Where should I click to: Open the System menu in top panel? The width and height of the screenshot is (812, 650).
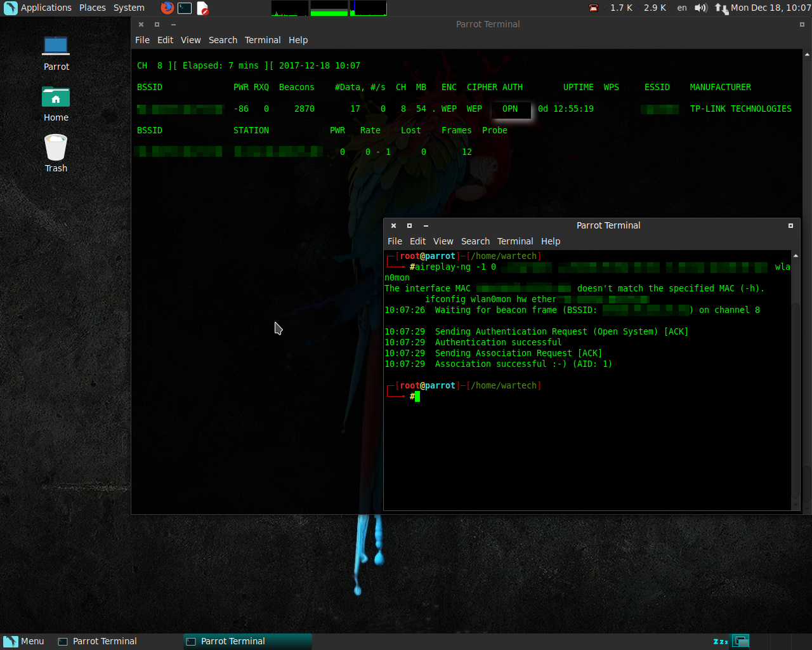[x=129, y=8]
